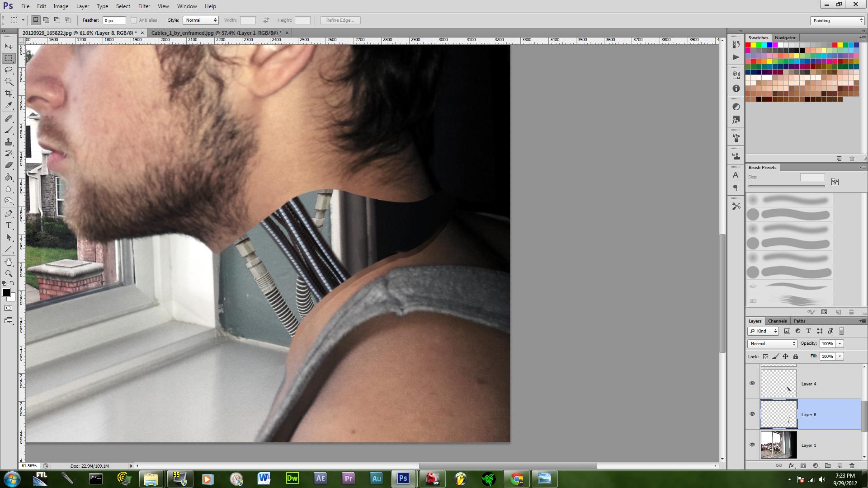
Task: Select the History Brush tool
Action: tap(9, 154)
